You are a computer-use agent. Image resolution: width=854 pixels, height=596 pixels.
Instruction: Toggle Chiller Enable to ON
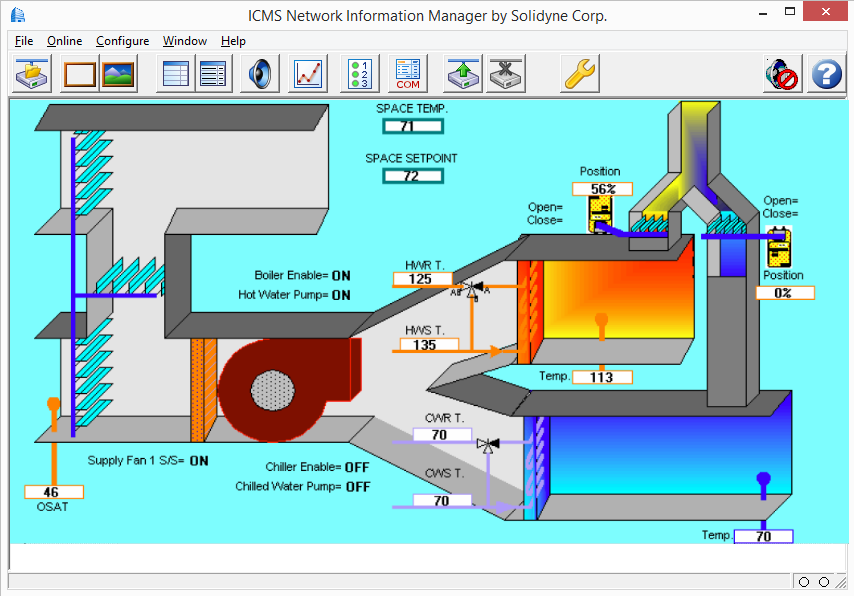tap(357, 467)
